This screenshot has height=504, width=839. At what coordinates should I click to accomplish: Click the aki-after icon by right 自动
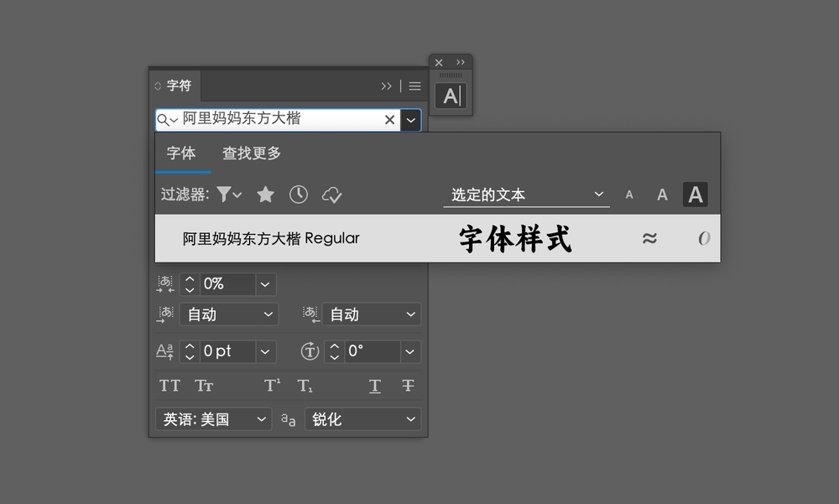(x=311, y=314)
